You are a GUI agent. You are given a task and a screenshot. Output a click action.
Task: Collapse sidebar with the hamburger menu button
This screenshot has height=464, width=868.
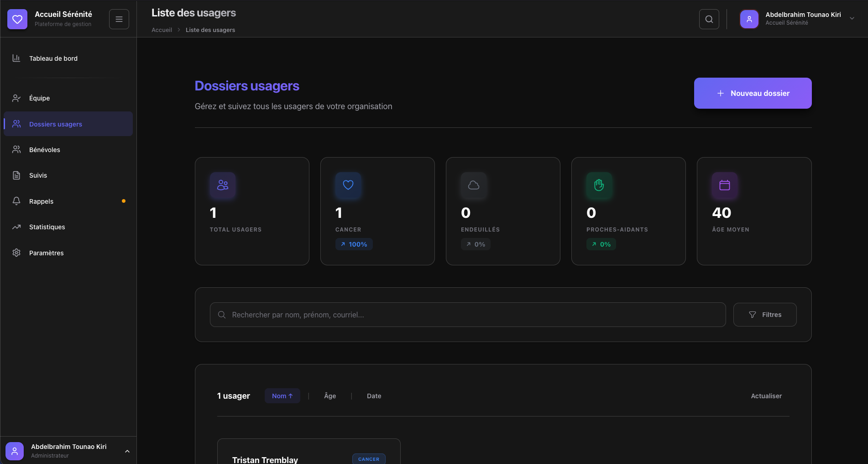click(x=119, y=19)
